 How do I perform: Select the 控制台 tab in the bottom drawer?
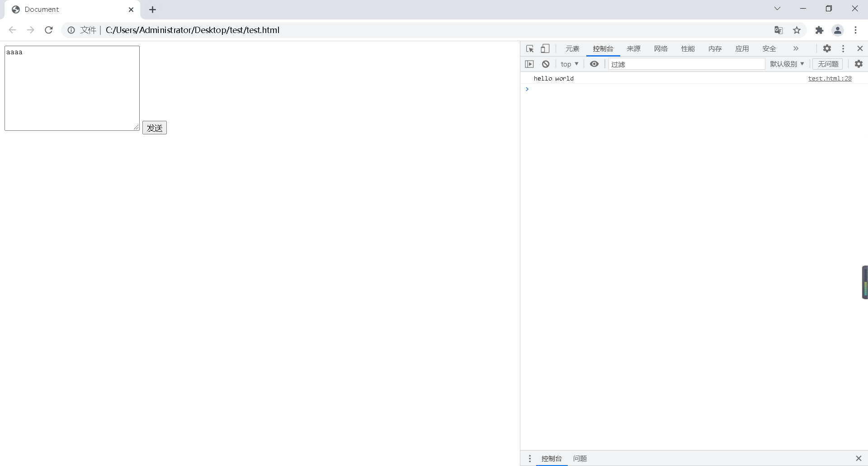pos(552,458)
